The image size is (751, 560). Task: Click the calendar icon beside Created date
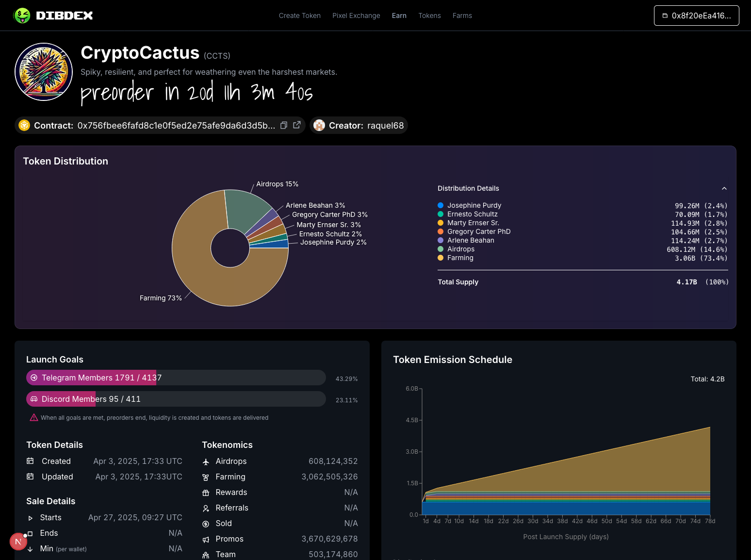(30, 461)
